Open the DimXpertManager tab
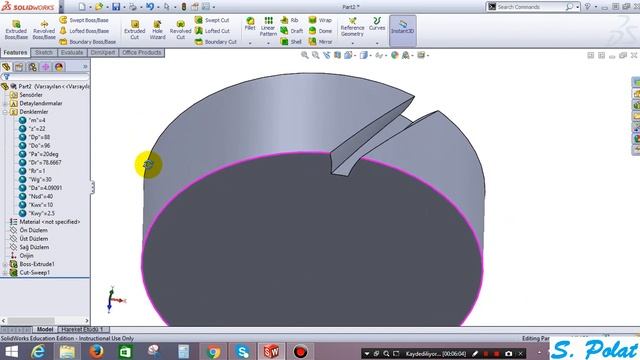Viewport: 640px width, 360px height. click(45, 67)
